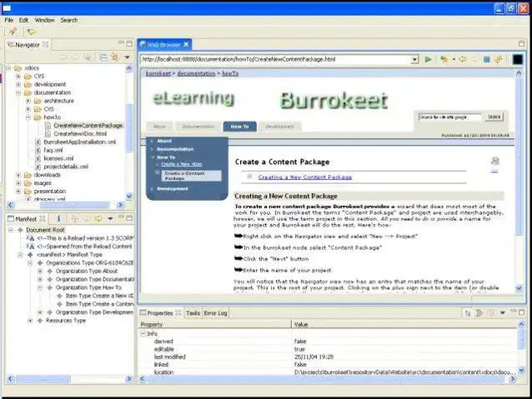This screenshot has height=399, width=532.
Task: Click the burrokeet breadcrumb link
Action: [x=158, y=73]
